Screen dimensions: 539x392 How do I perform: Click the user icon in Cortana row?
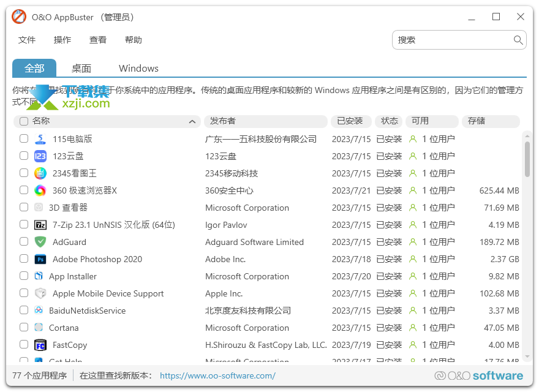click(413, 328)
